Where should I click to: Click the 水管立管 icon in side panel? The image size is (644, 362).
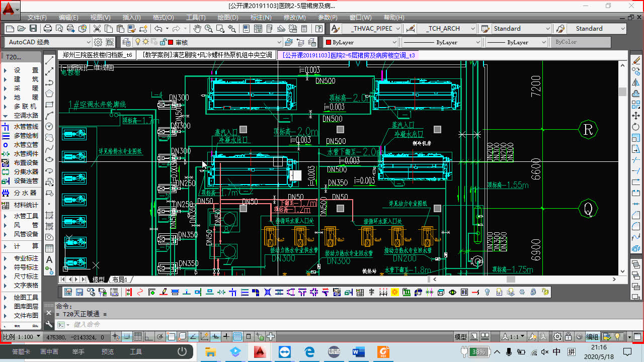[x=6, y=145]
